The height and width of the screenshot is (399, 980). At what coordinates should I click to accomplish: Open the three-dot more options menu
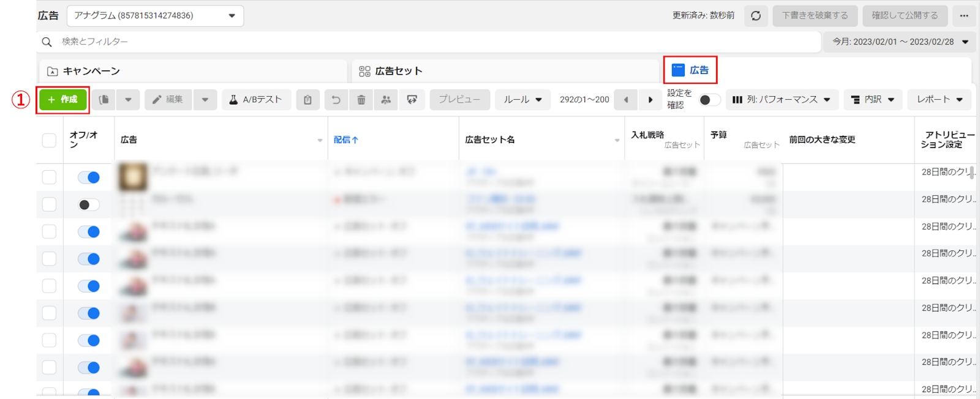(964, 16)
